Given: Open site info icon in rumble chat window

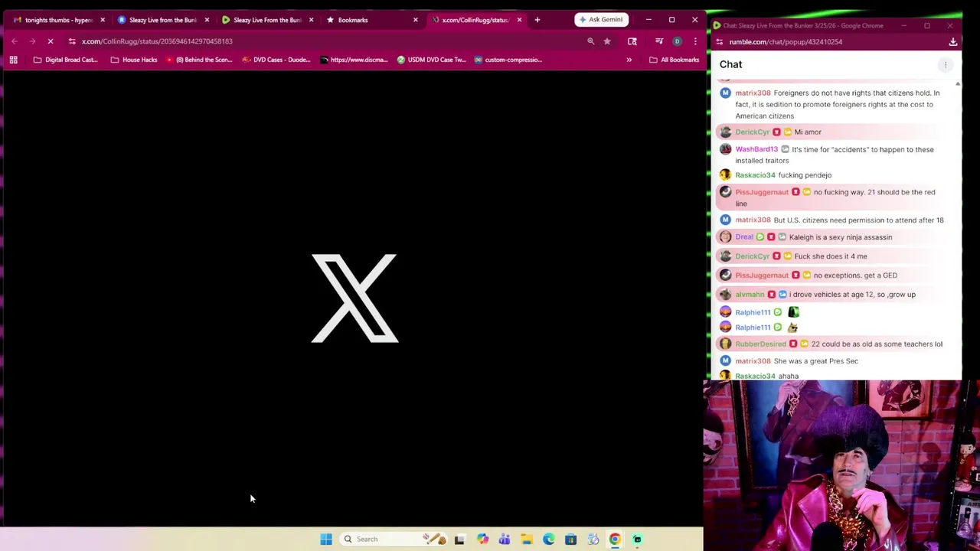Looking at the screenshot, I should point(720,42).
